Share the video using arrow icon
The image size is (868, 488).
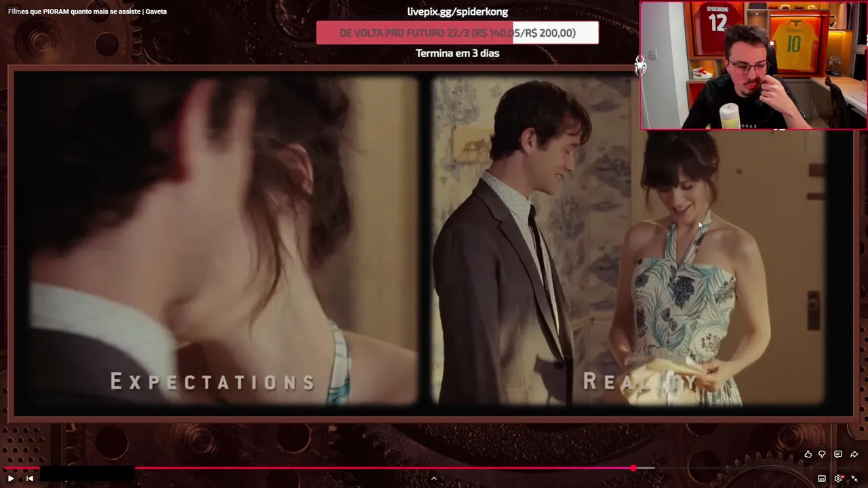click(854, 454)
